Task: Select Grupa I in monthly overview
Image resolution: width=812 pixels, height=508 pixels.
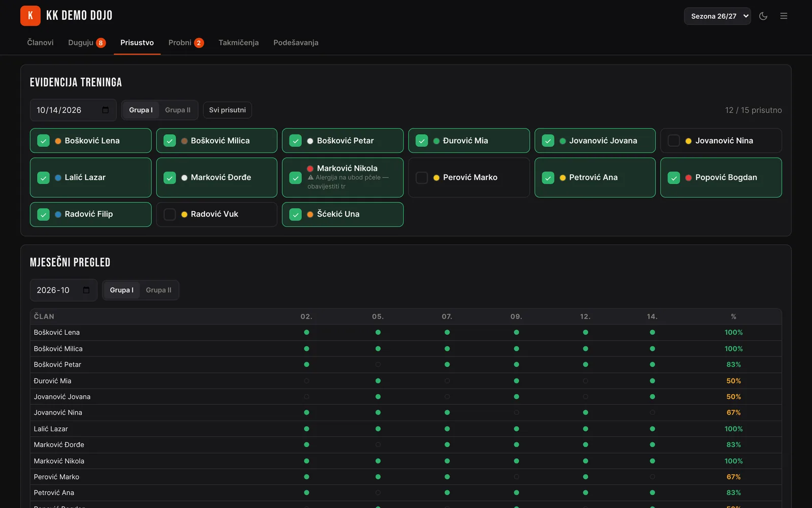Action: 122,290
